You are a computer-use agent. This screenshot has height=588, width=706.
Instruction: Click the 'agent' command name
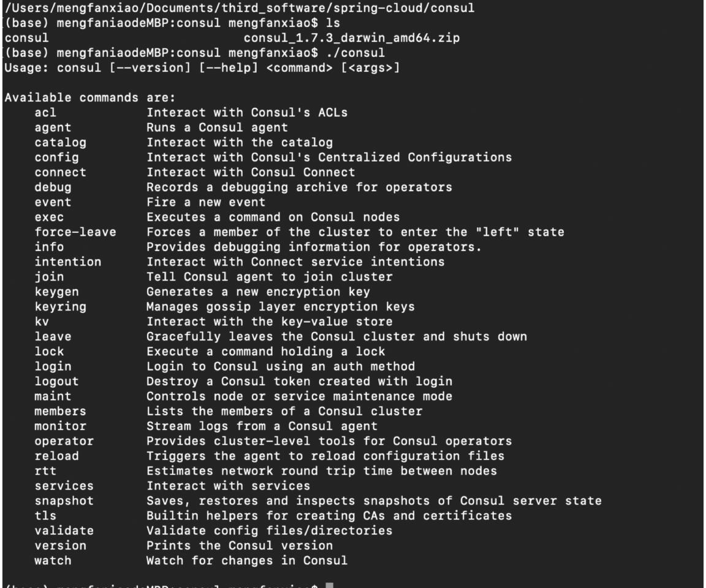53,128
